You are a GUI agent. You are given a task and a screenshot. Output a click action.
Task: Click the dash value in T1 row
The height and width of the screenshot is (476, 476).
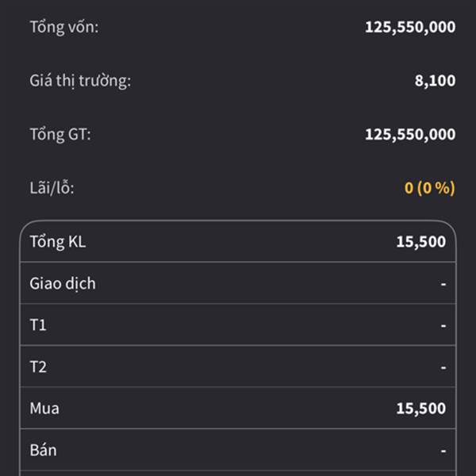(443, 326)
